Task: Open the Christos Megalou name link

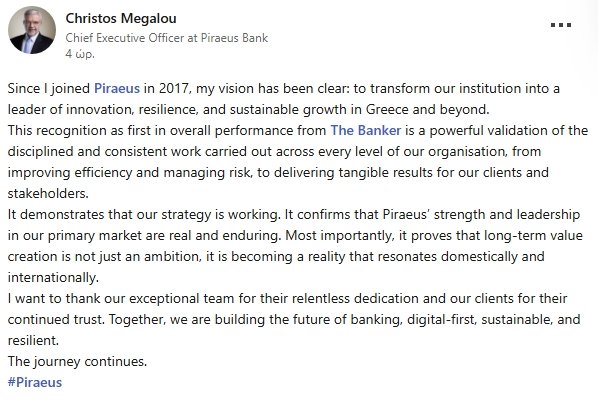Action: [121, 18]
